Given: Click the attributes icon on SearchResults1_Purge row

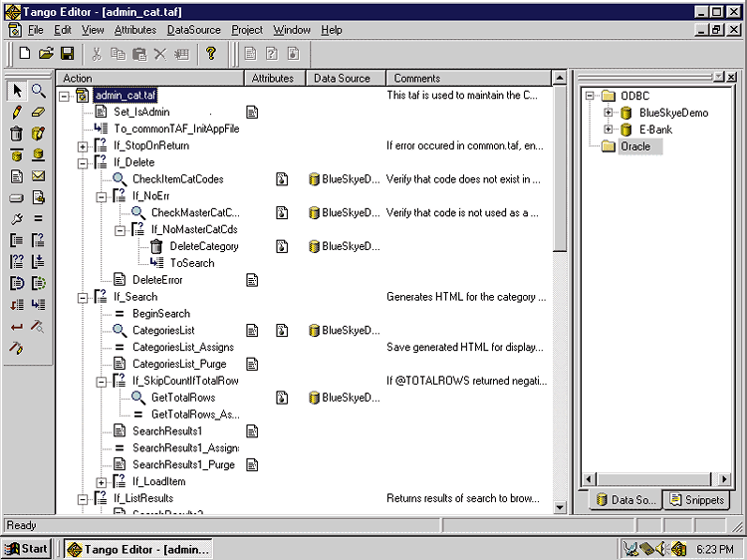Looking at the screenshot, I should [x=252, y=464].
